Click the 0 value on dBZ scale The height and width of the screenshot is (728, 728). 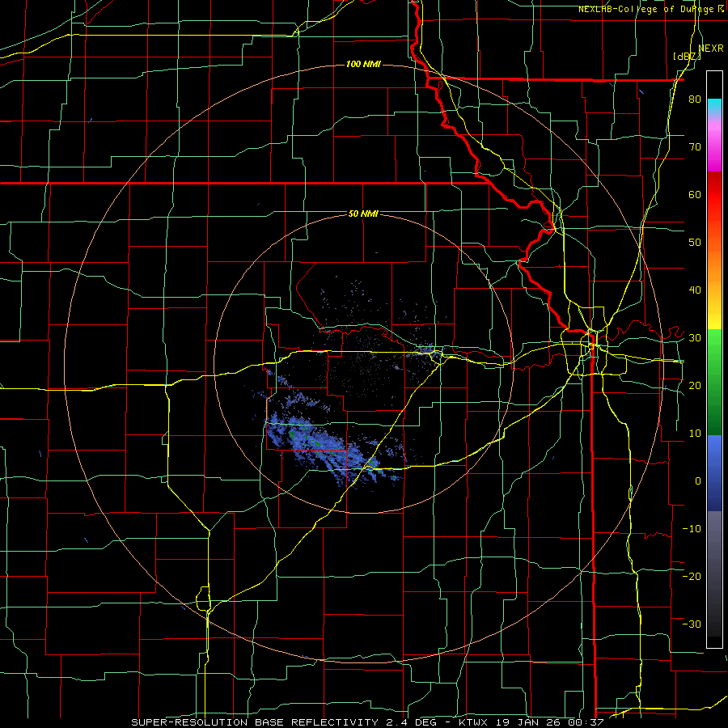[x=698, y=481]
